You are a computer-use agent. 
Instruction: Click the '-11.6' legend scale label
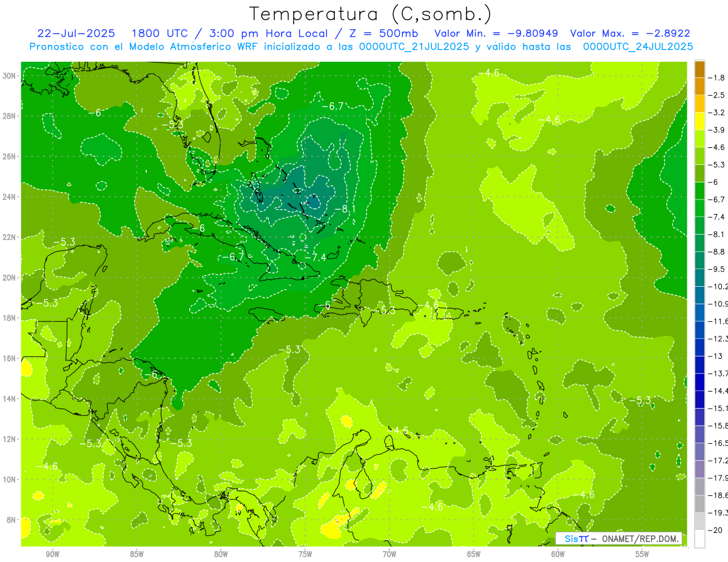(718, 321)
